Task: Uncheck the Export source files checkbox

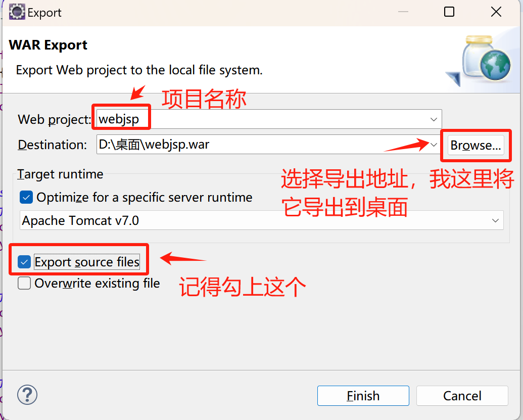Action: pyautogui.click(x=24, y=262)
